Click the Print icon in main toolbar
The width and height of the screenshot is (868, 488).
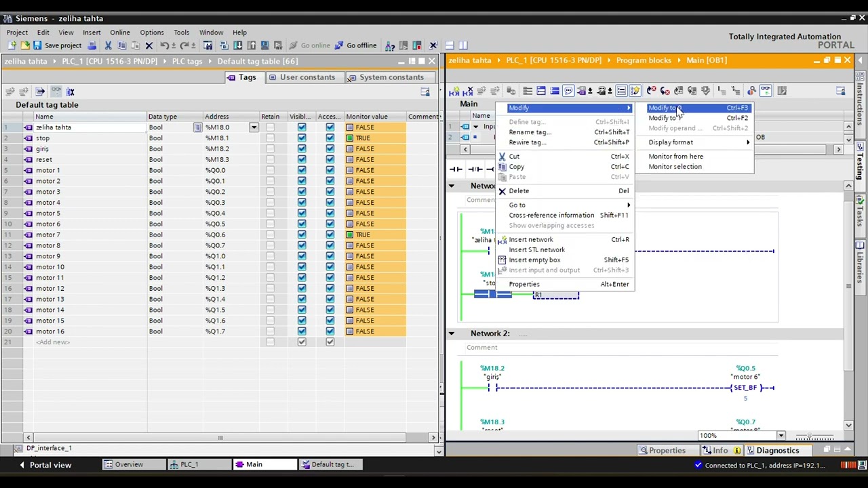[x=91, y=45]
